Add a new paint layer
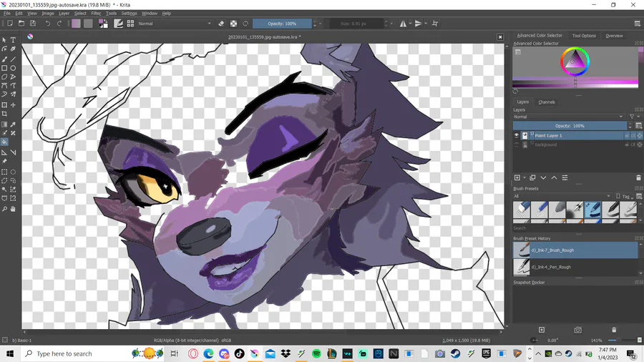This screenshot has width=644, height=362. coord(517,177)
